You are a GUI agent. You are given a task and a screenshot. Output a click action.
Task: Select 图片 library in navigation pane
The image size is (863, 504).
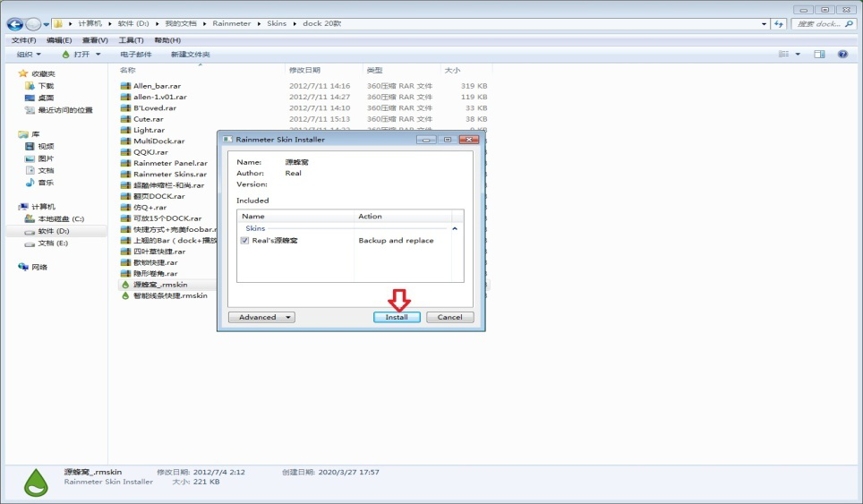(46, 158)
